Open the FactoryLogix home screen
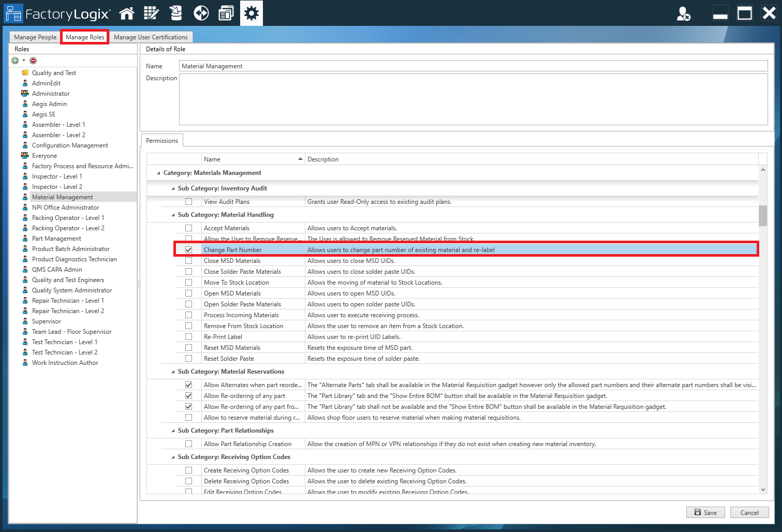 click(x=127, y=13)
